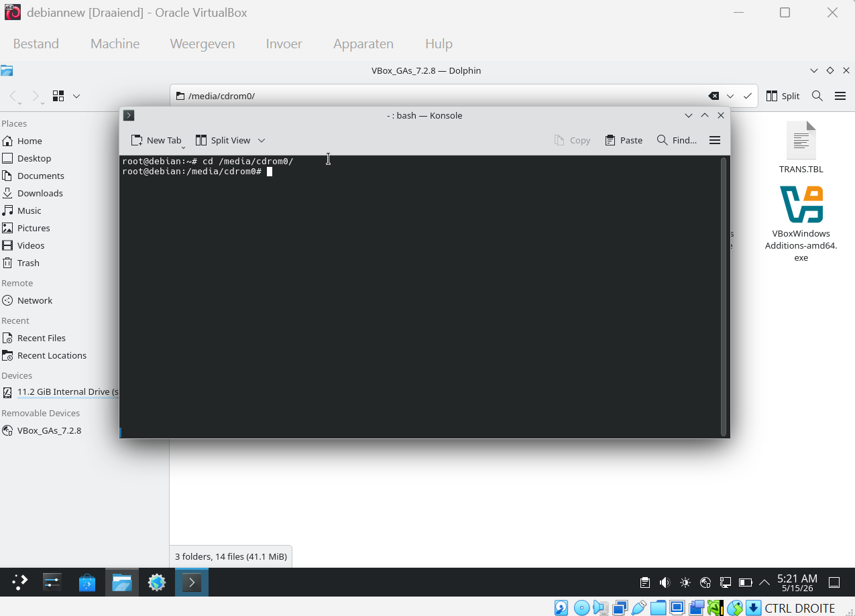This screenshot has height=616, width=855.
Task: Open KDE application launcher
Action: pyautogui.click(x=20, y=582)
